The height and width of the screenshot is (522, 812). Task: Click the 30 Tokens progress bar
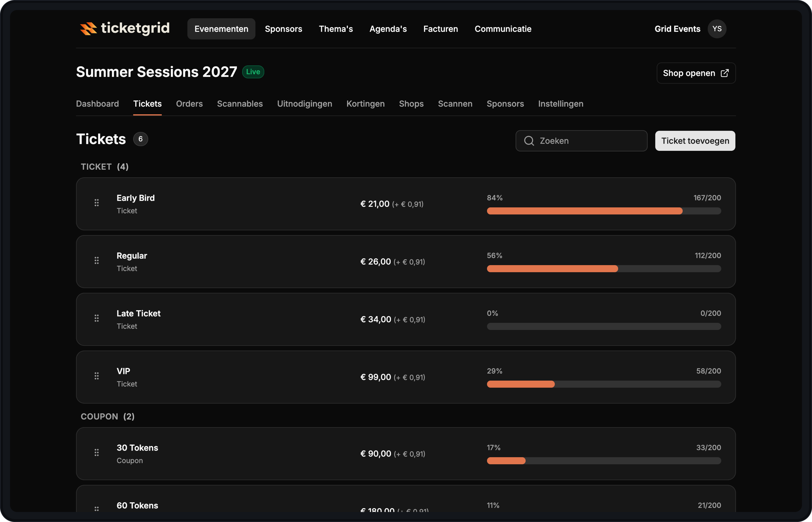pos(604,461)
